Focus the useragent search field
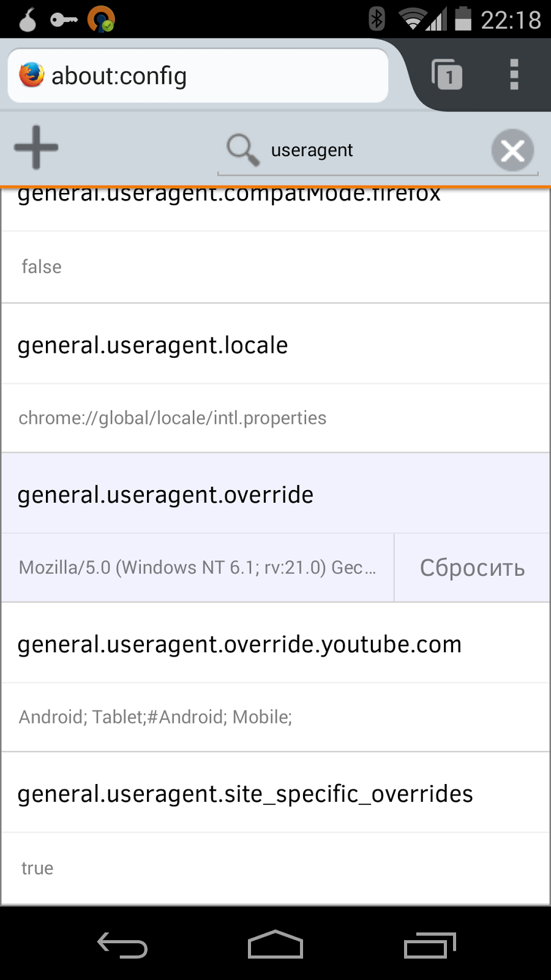This screenshot has height=980, width=551. [367, 150]
